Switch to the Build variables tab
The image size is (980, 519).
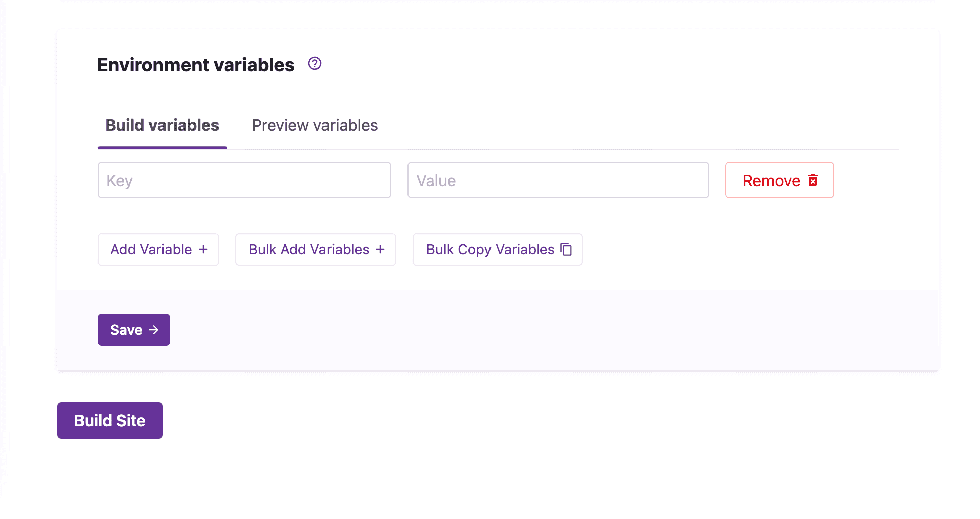tap(162, 125)
